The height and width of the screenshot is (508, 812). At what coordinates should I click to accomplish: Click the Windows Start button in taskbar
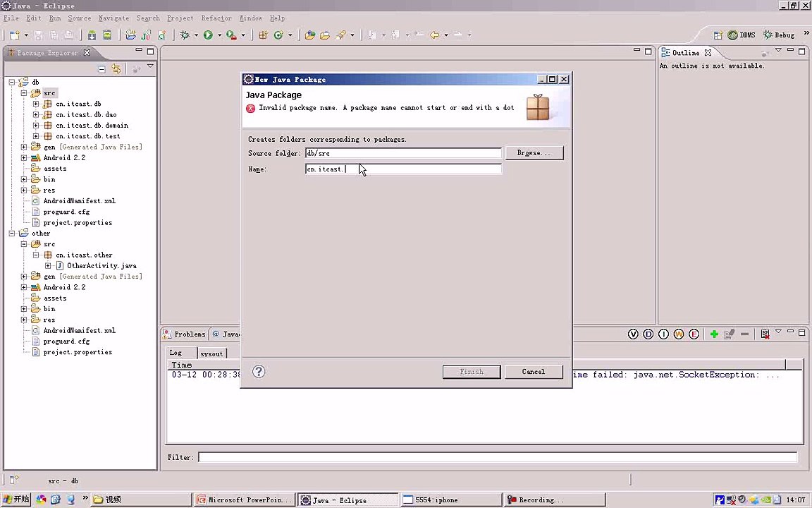(x=16, y=500)
